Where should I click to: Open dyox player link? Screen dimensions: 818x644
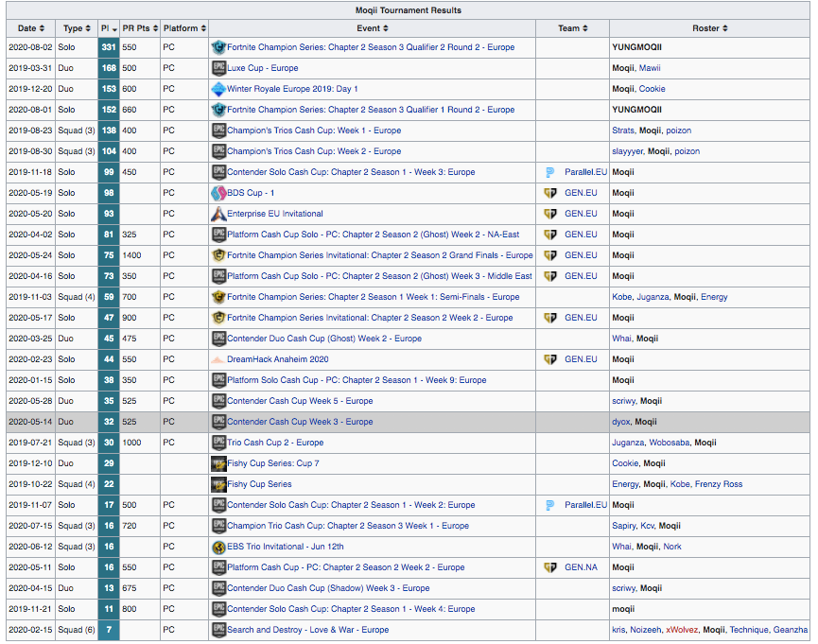620,422
